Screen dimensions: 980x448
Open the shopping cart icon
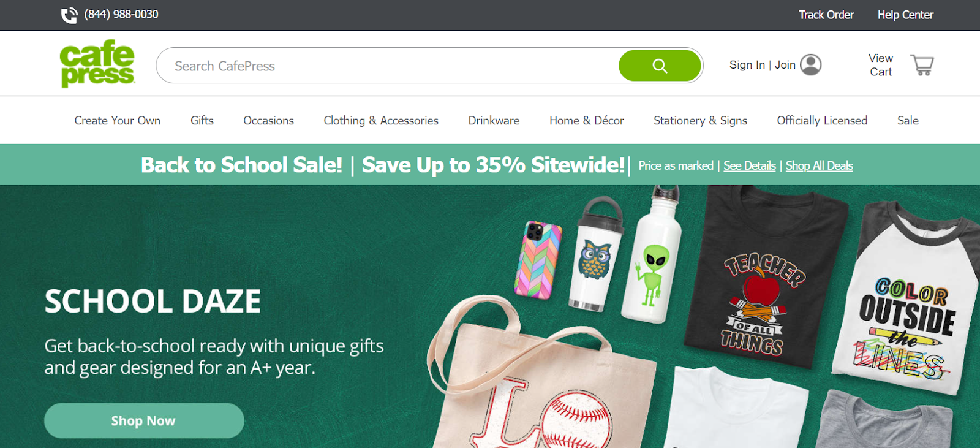(x=921, y=65)
